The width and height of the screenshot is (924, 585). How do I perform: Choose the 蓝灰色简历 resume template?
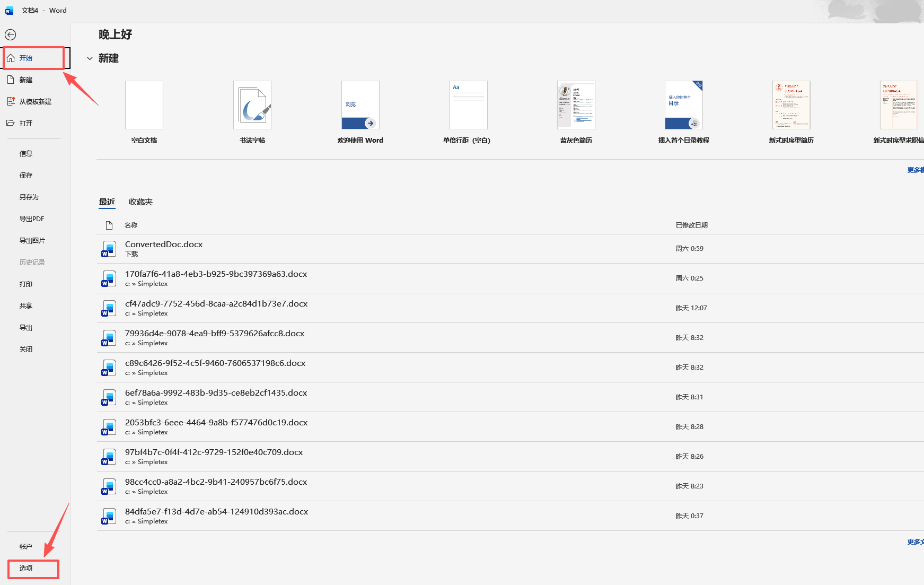tap(576, 105)
